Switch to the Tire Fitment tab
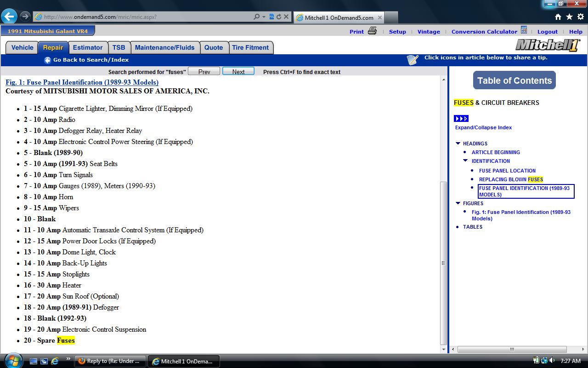This screenshot has width=588, height=368. 250,48
